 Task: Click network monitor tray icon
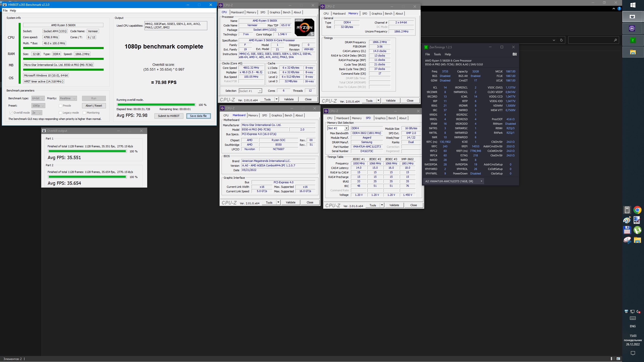point(632,311)
